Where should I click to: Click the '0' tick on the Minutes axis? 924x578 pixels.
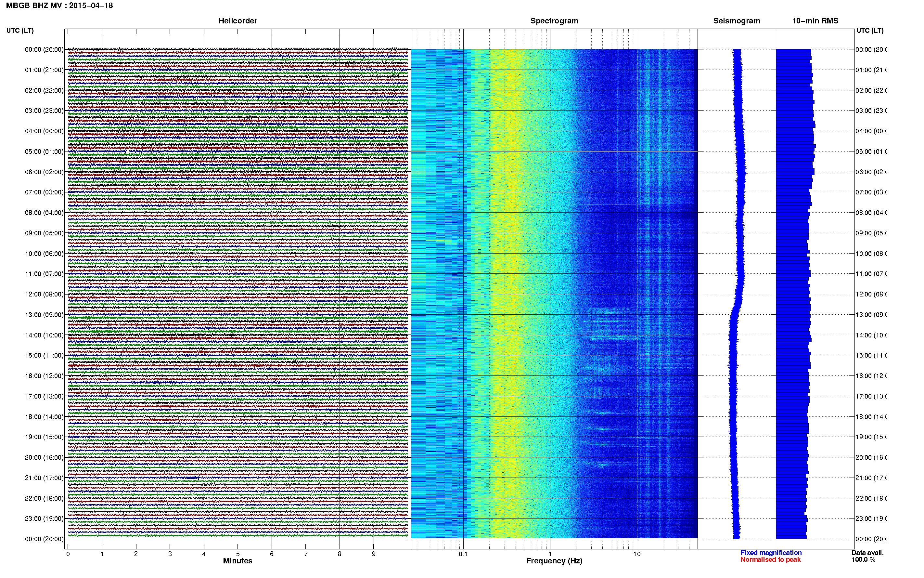click(68, 554)
